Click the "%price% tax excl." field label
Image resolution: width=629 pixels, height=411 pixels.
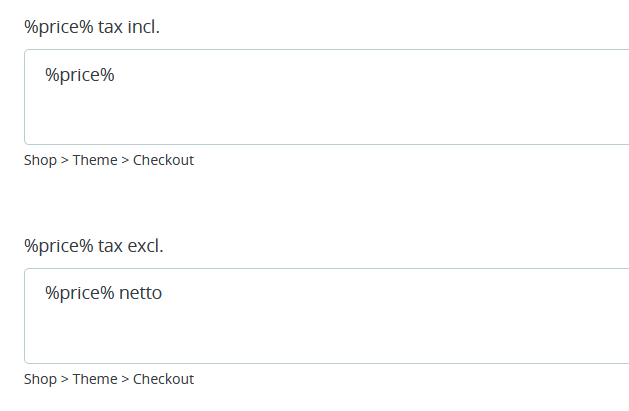[93, 246]
